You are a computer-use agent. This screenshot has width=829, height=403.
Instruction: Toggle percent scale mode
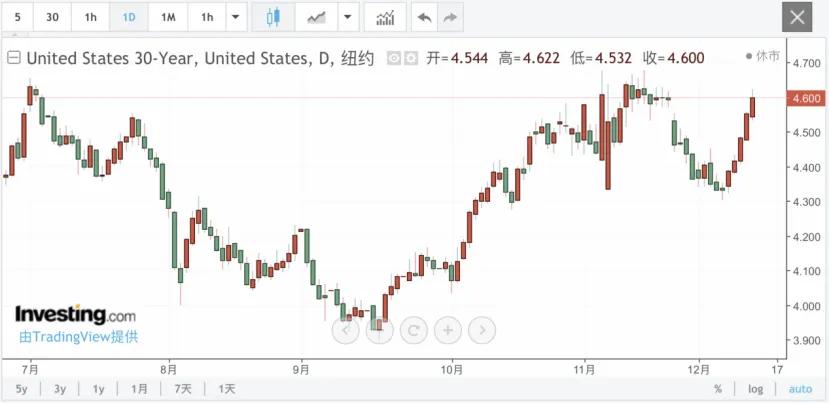tap(717, 389)
